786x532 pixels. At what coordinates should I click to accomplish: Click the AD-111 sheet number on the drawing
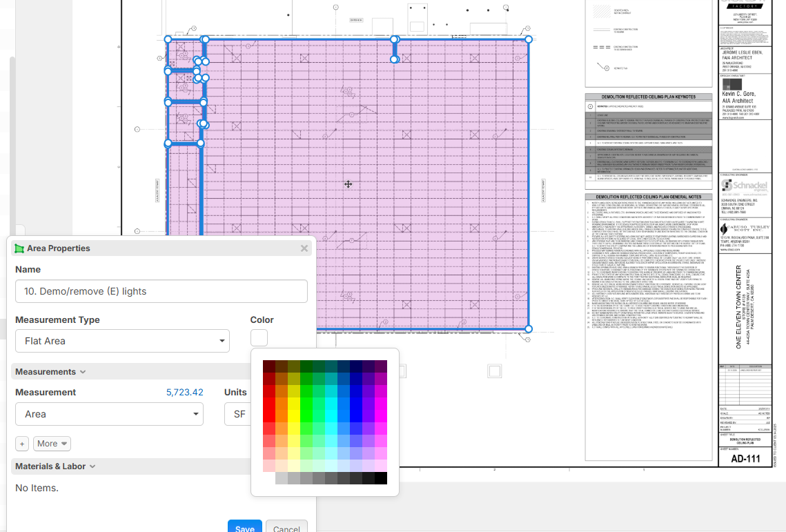coord(745,459)
